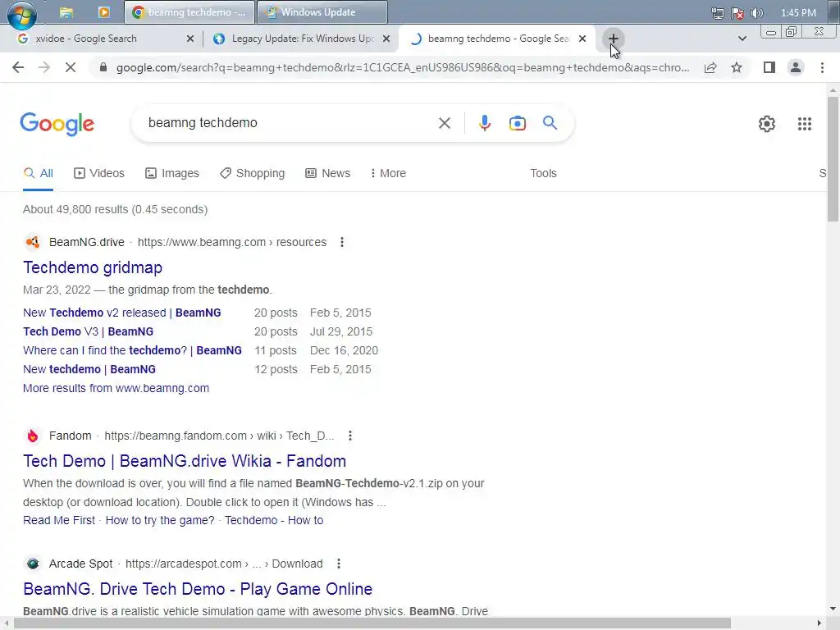Image resolution: width=840 pixels, height=630 pixels.
Task: Go back with the browser back arrow
Action: click(x=18, y=67)
